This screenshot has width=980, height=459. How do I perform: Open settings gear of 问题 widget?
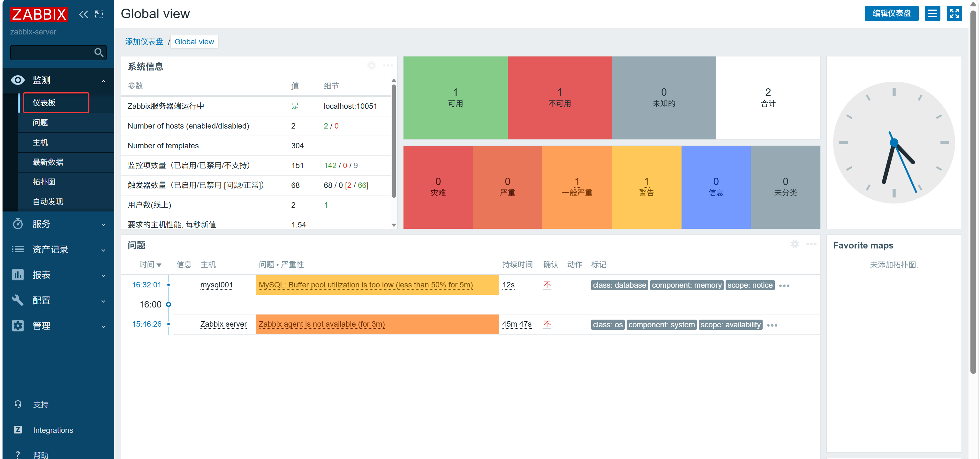[795, 244]
